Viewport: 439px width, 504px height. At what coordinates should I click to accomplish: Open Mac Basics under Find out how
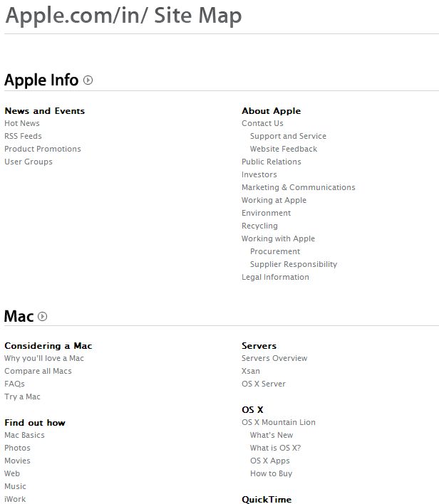pos(24,435)
